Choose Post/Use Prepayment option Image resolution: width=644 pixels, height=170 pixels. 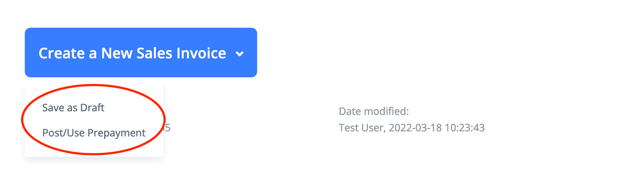coord(94,133)
